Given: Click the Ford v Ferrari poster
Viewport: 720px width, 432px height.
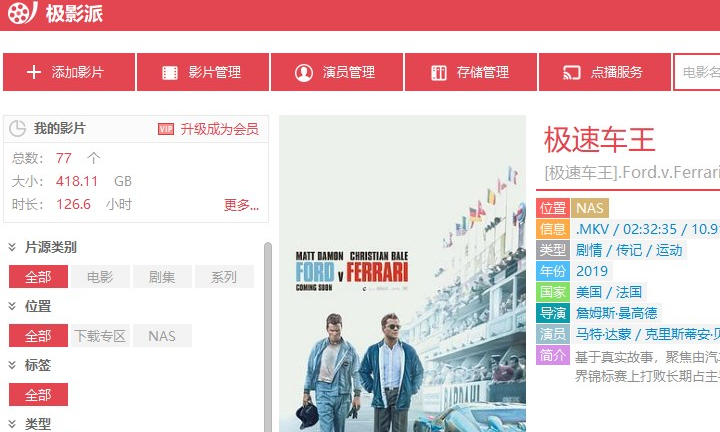Looking at the screenshot, I should coord(402,274).
